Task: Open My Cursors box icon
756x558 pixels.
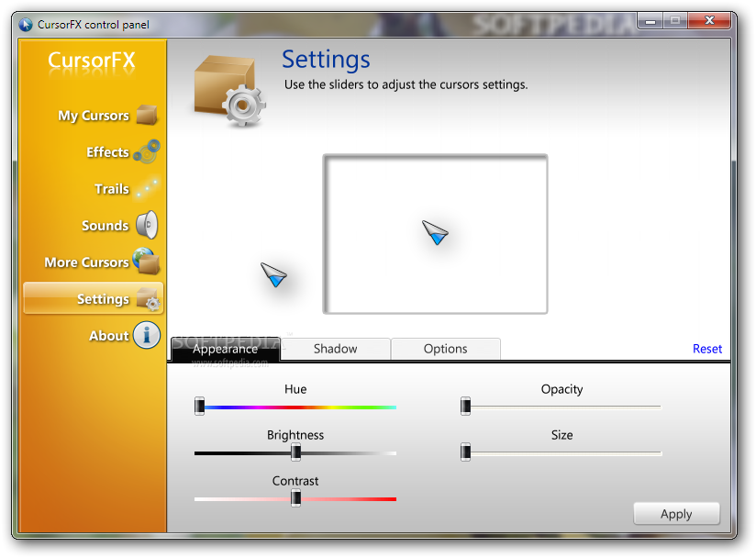Action: (x=147, y=115)
